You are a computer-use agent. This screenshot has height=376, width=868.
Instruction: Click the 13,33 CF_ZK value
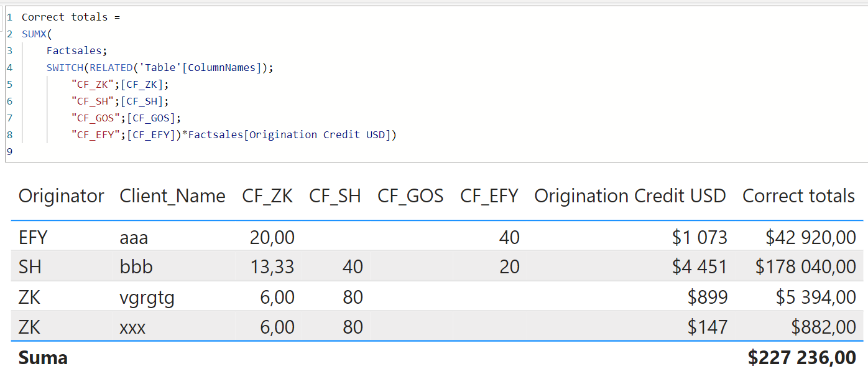(x=272, y=267)
